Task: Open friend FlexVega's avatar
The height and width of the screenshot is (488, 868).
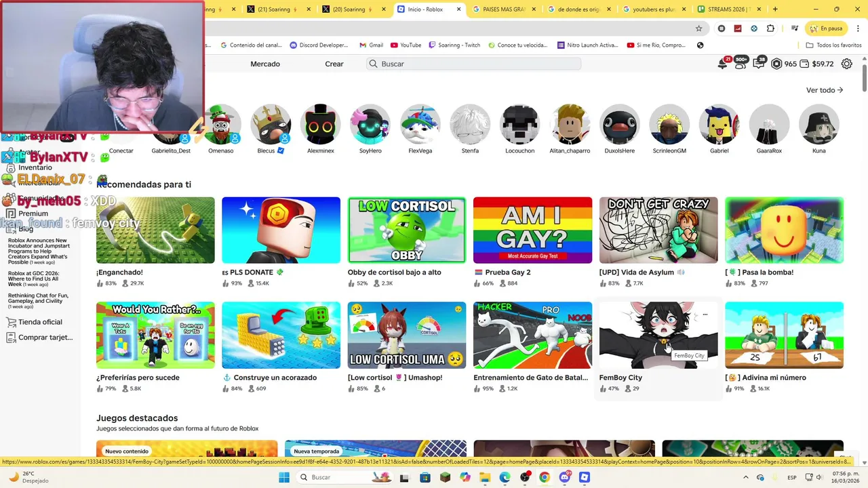Action: tap(420, 124)
